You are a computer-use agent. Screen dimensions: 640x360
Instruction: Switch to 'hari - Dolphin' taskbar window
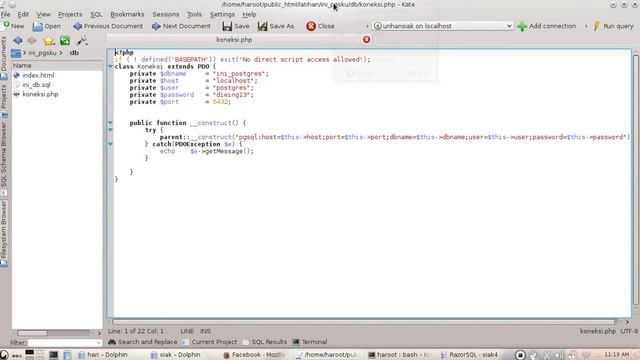(x=103, y=355)
